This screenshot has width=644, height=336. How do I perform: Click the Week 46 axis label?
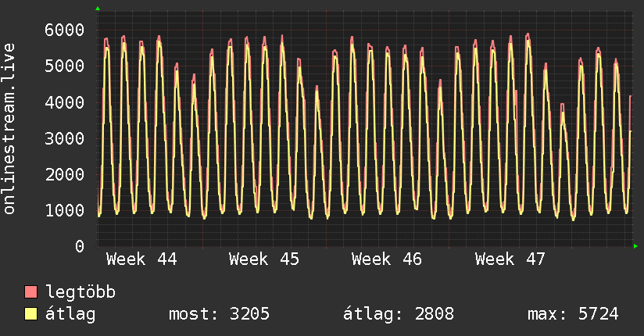[387, 259]
